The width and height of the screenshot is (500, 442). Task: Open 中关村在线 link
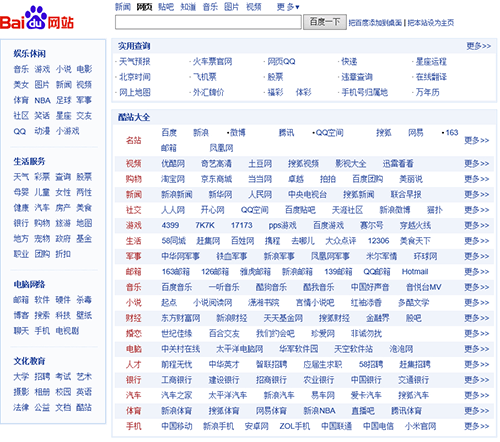[181, 349]
